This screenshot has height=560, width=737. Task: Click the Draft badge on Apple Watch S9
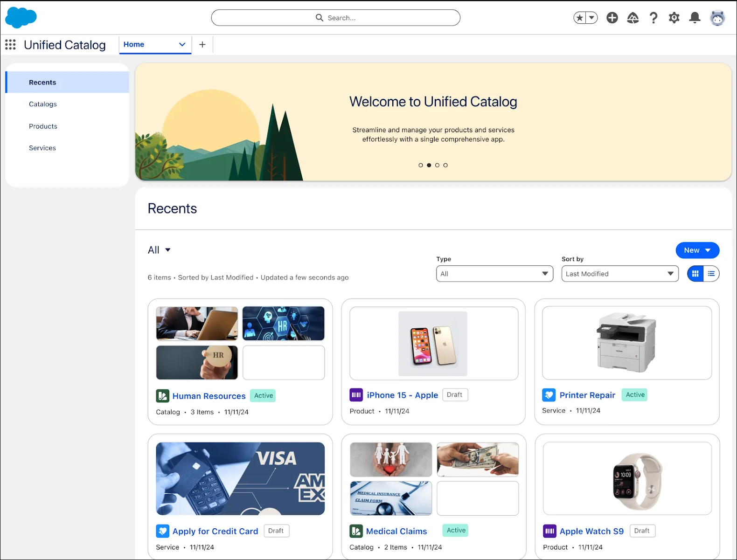642,531
